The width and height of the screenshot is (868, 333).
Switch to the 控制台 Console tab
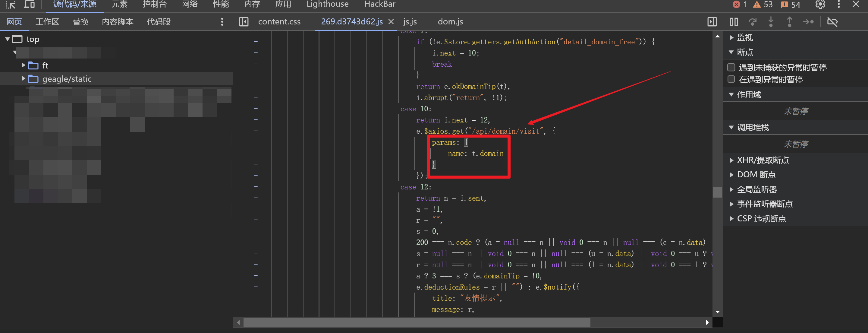click(154, 5)
